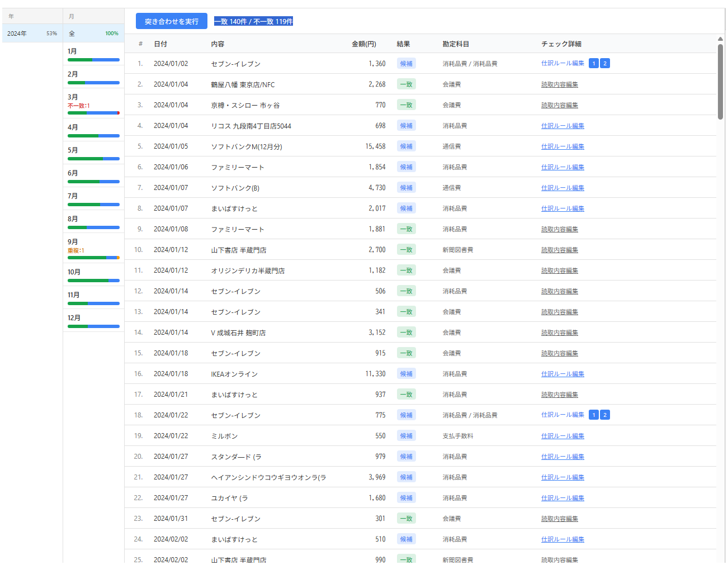The height and width of the screenshot is (565, 728).
Task: Click the blue "2" badge on the 2024/01/02 row
Action: click(x=604, y=63)
